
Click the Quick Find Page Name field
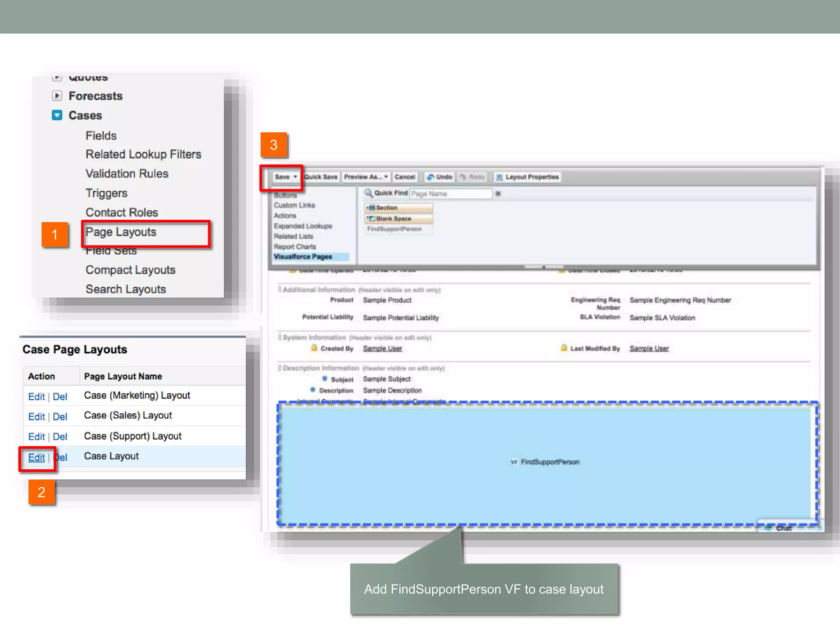[451, 194]
